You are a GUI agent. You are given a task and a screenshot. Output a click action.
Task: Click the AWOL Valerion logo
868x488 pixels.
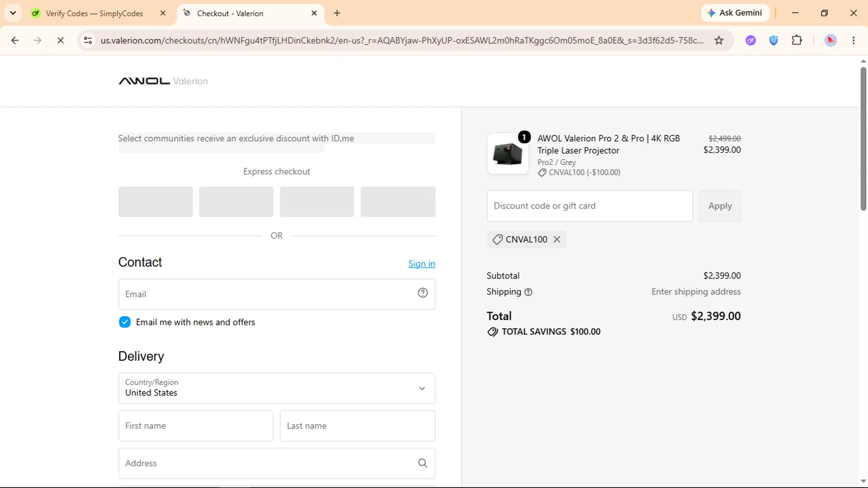(x=163, y=81)
